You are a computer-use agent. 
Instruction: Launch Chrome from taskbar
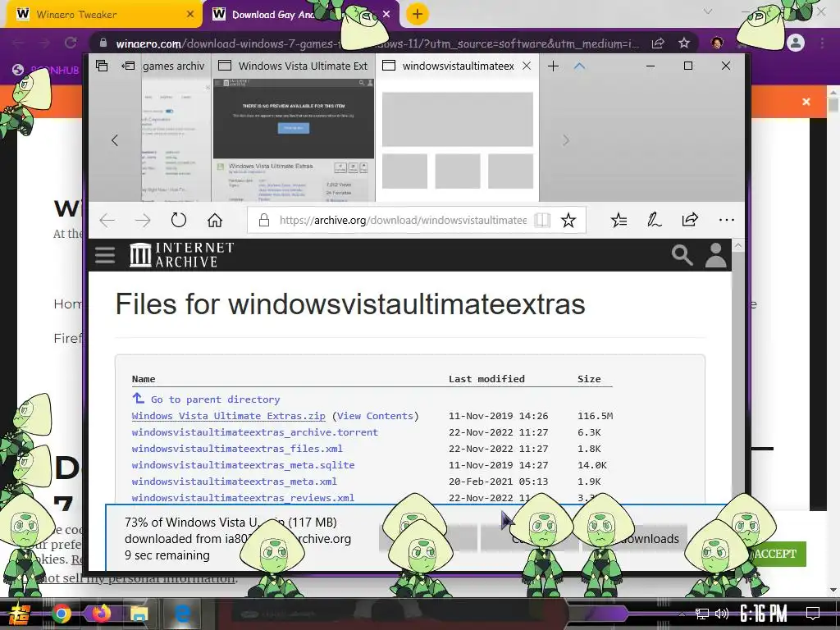tap(61, 614)
